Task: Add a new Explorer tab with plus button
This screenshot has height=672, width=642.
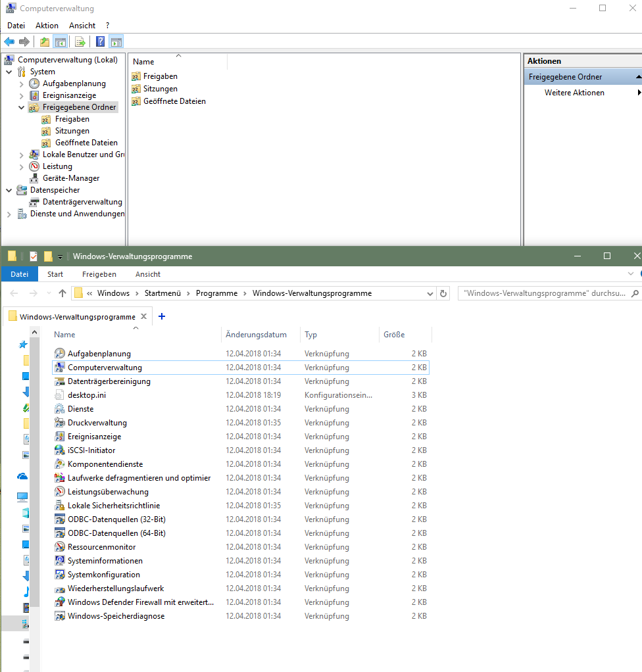Action: pos(162,316)
